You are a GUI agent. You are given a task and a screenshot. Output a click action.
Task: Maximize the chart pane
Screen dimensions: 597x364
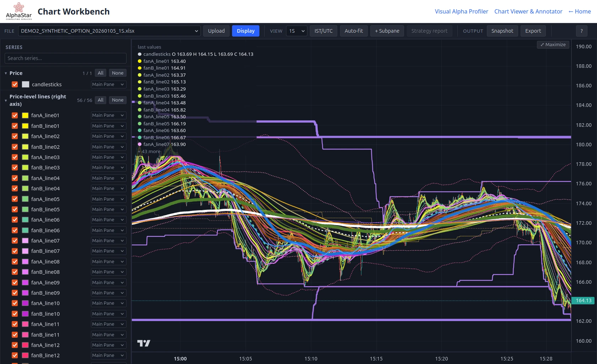(x=553, y=45)
